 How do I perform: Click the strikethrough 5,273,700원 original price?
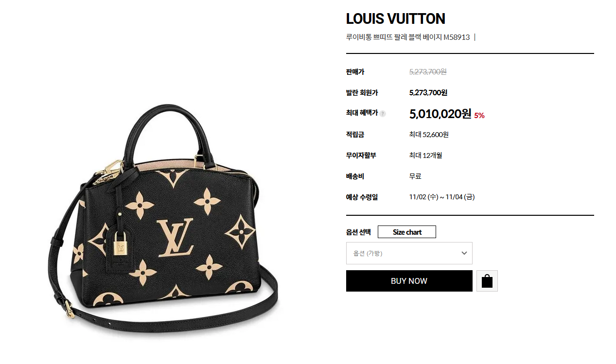click(x=428, y=71)
